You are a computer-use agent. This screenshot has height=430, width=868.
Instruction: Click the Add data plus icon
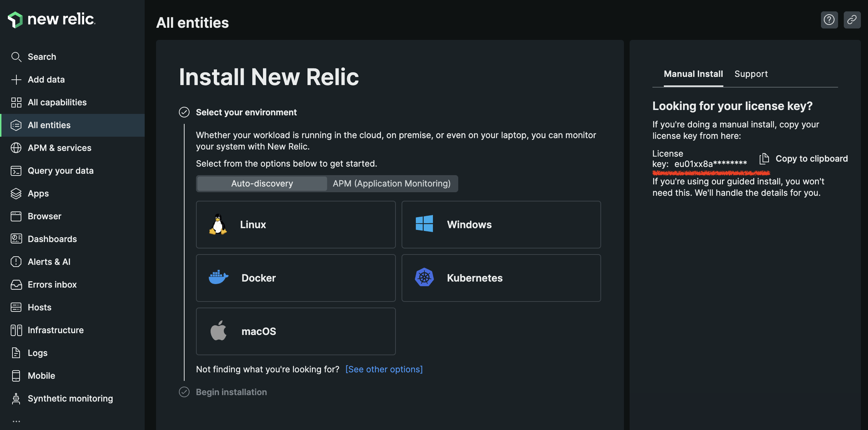(16, 80)
